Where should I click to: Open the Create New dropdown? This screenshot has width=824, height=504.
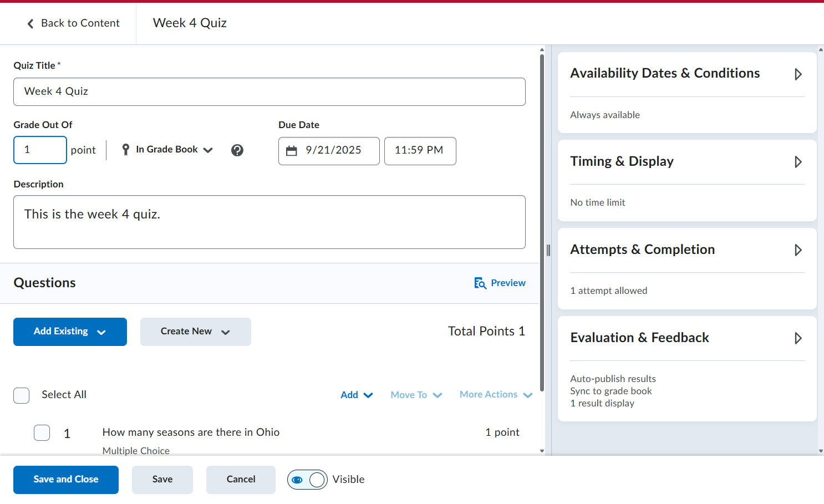pos(195,332)
